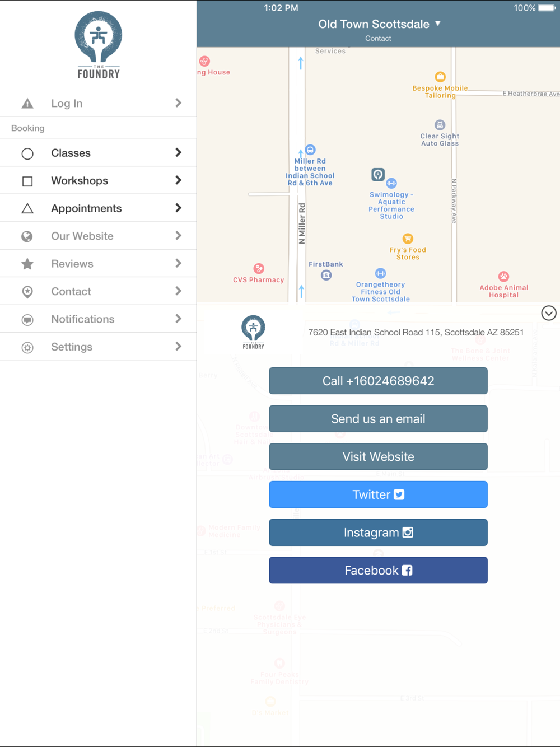Open the Contact row chevron
The height and width of the screenshot is (747, 560).
(x=178, y=291)
